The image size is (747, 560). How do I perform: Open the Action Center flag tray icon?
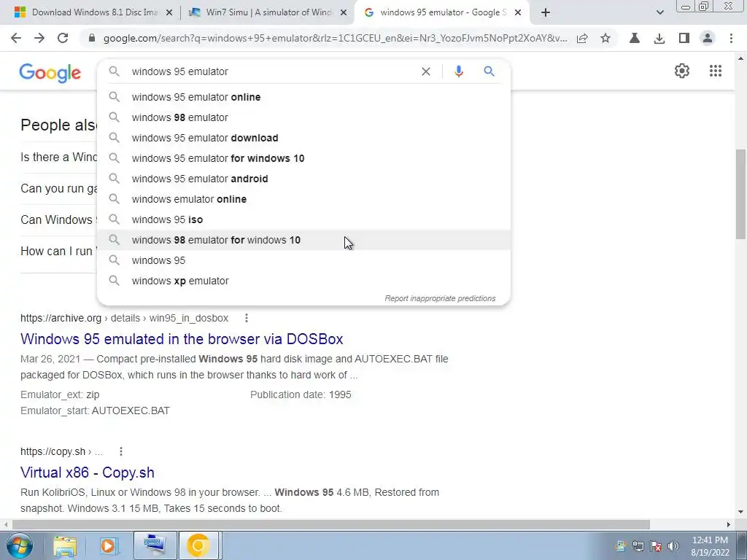click(x=656, y=546)
